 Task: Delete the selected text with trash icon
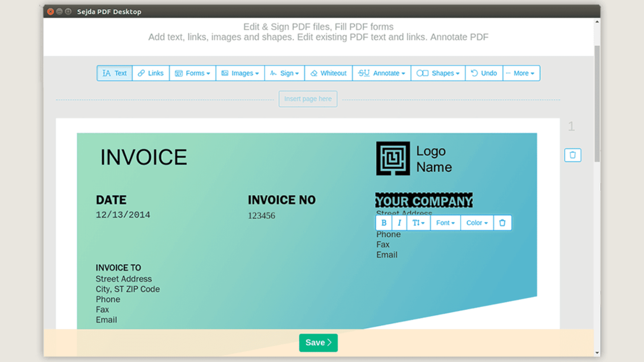click(502, 223)
